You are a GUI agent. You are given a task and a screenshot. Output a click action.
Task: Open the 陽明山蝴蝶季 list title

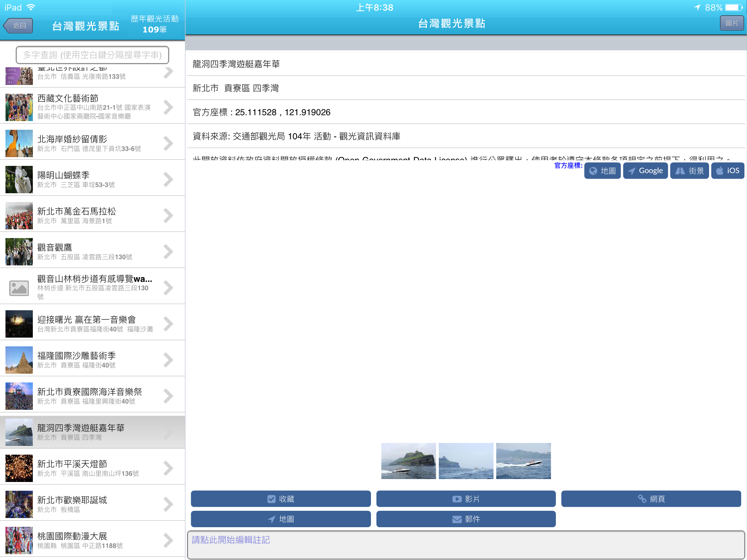point(63,175)
